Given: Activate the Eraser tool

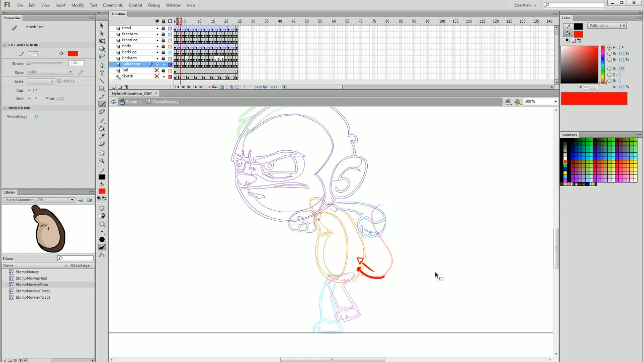Looking at the screenshot, I should (102, 144).
